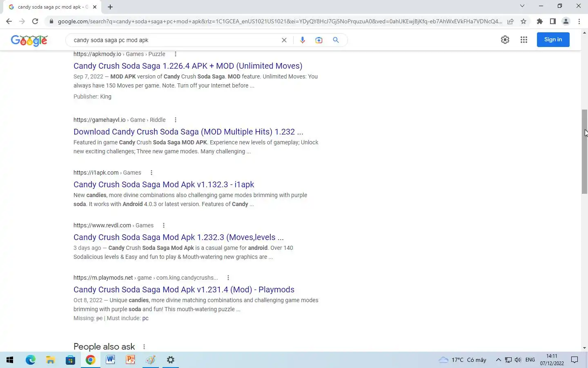Open Settings gear on the taskbar
This screenshot has height=368, width=588.
pyautogui.click(x=171, y=360)
